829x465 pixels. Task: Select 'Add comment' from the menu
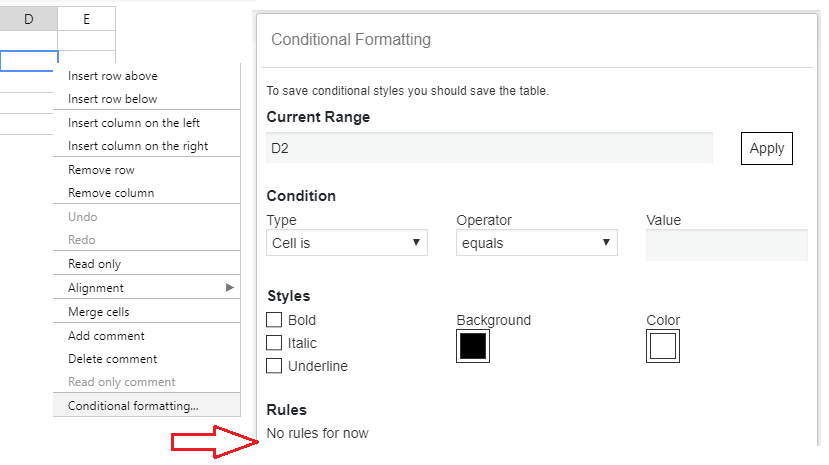pos(106,336)
